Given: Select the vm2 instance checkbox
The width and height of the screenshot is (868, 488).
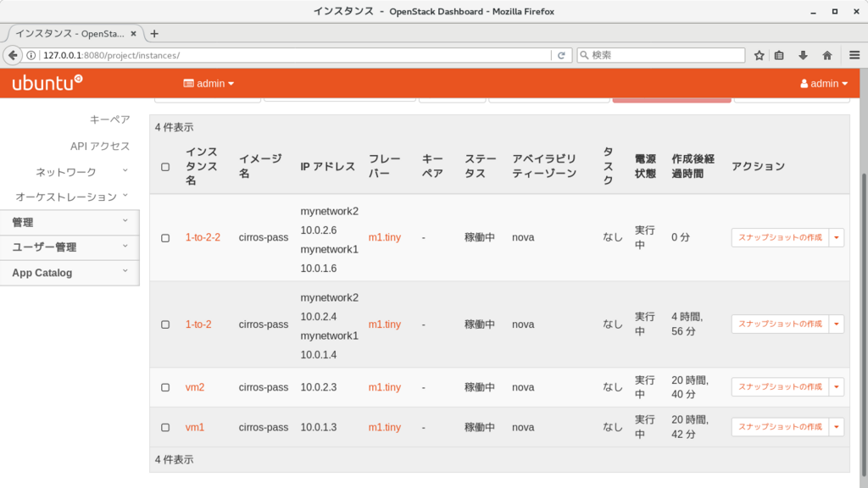Looking at the screenshot, I should pyautogui.click(x=165, y=387).
